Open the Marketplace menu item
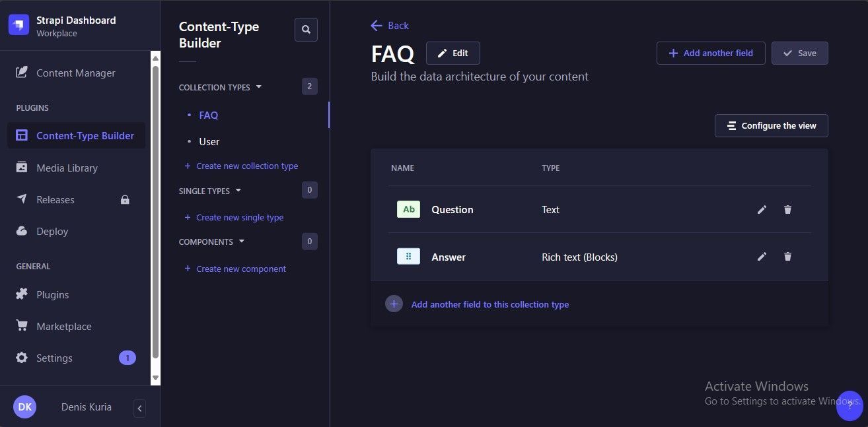 point(63,326)
